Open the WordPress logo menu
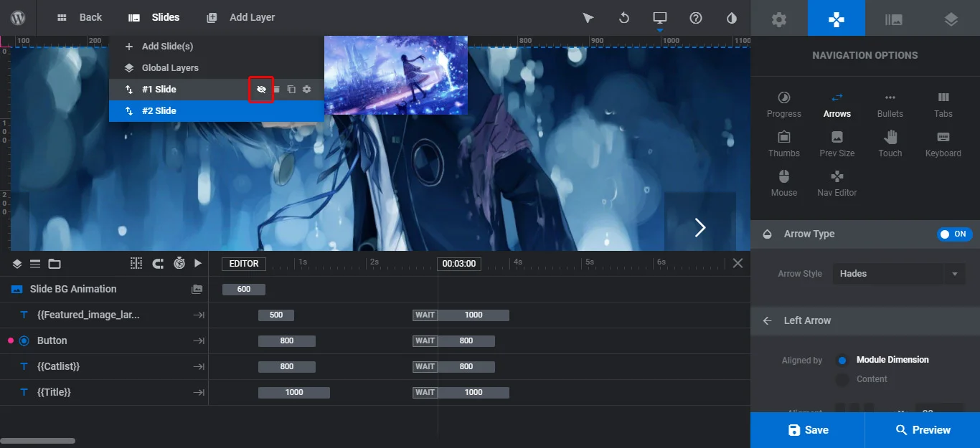The image size is (980, 448). pyautogui.click(x=18, y=18)
